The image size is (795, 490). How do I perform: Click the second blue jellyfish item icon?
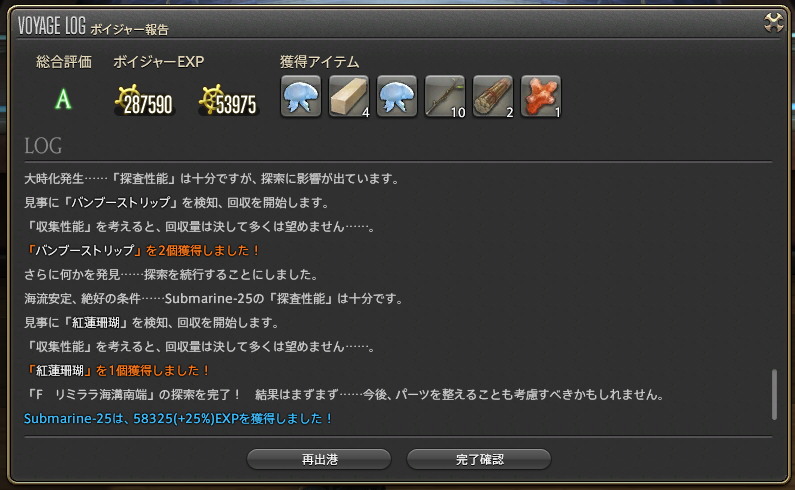click(x=397, y=96)
